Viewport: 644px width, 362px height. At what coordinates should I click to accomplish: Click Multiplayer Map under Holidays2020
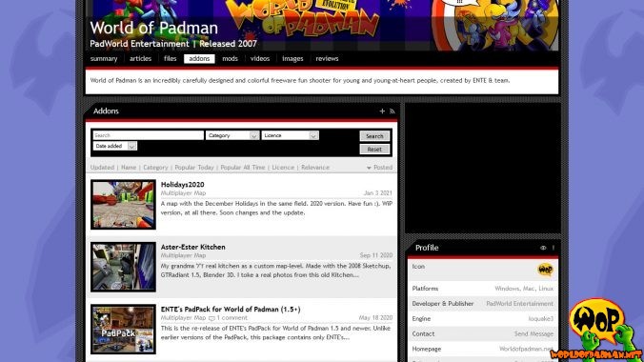tap(183, 193)
